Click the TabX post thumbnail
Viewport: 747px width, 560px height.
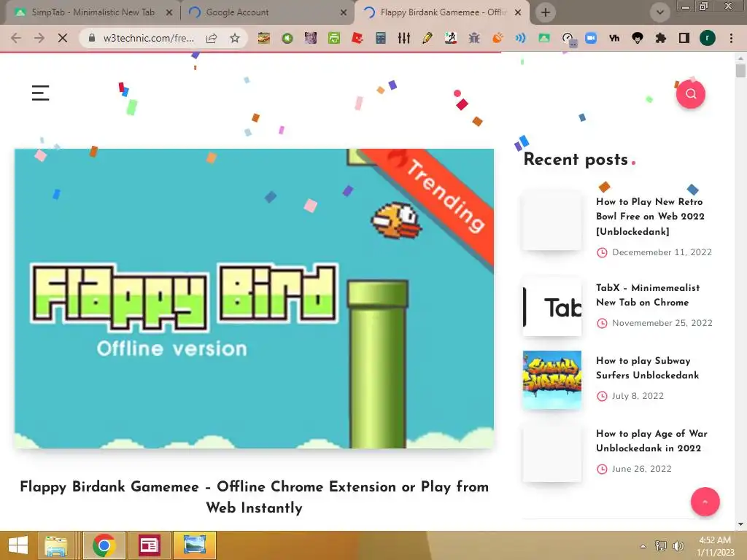pos(551,307)
